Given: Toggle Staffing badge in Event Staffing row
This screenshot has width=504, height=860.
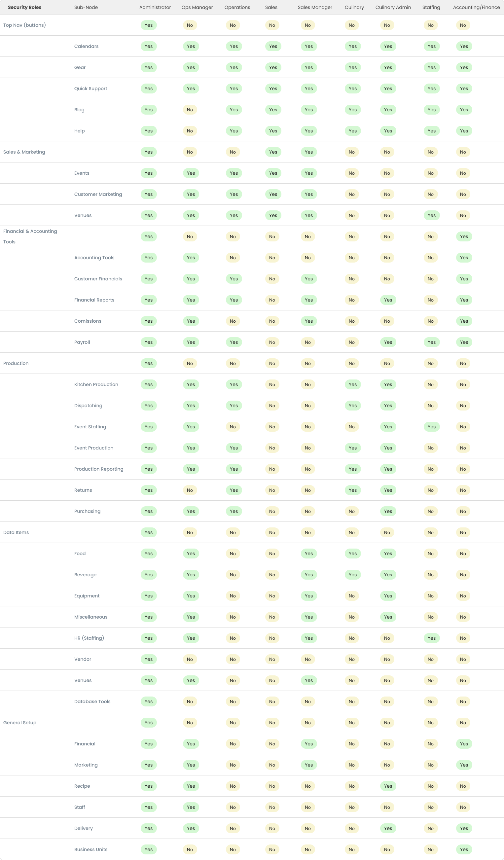Looking at the screenshot, I should click(431, 427).
